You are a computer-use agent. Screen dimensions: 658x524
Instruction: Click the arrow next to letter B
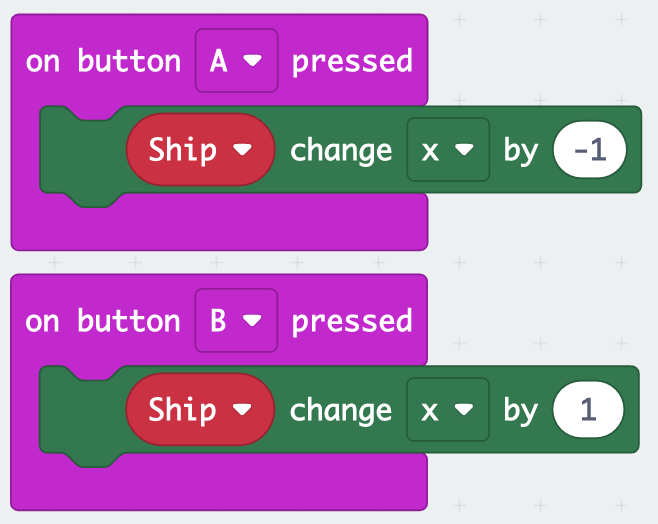252,321
